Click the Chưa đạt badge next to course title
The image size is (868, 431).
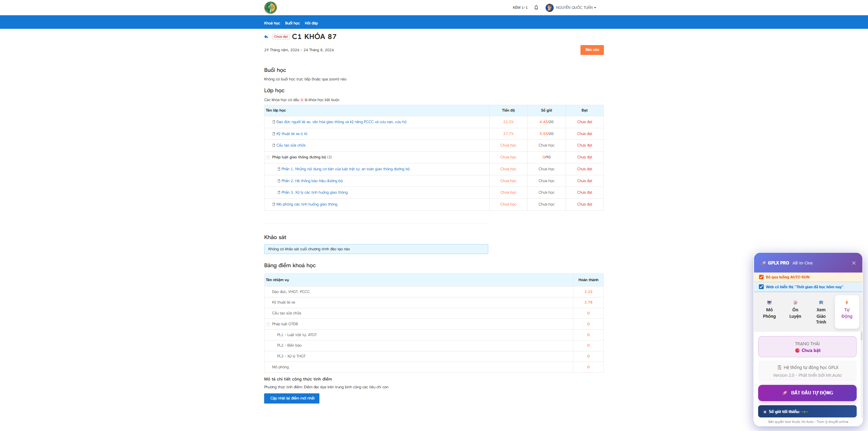[x=280, y=37]
